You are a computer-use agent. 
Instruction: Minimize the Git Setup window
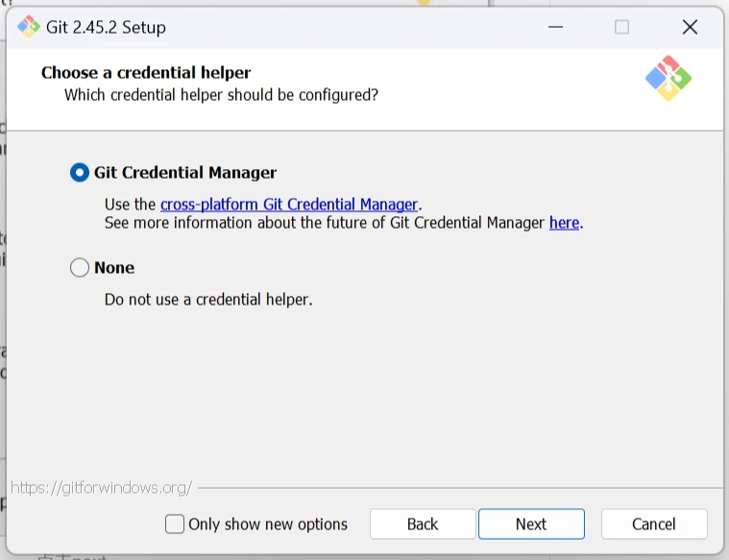click(554, 27)
